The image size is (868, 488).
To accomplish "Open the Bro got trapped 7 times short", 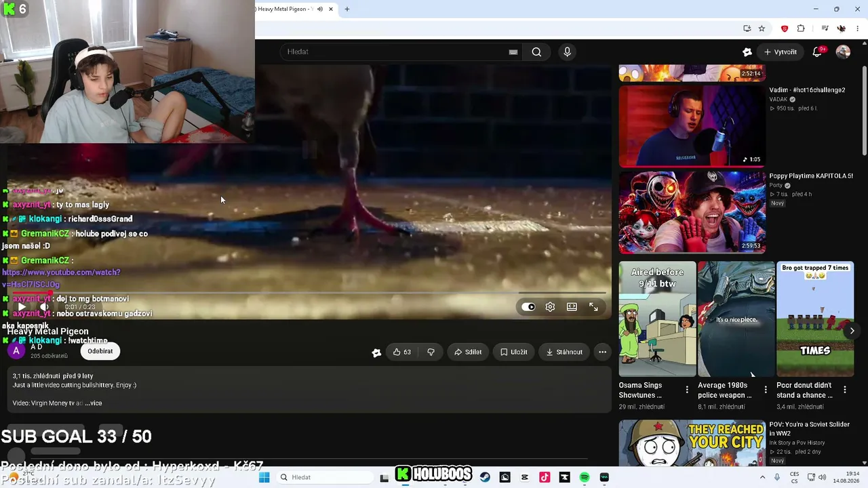I will tap(815, 319).
